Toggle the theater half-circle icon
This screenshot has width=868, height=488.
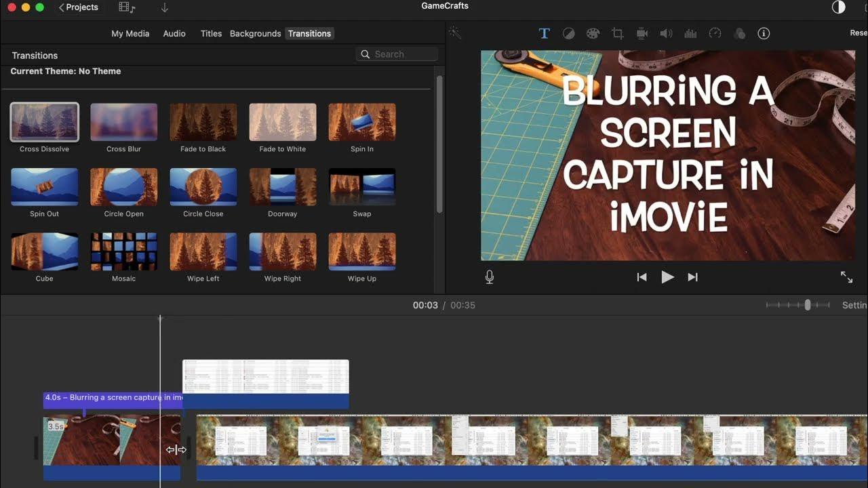click(839, 7)
